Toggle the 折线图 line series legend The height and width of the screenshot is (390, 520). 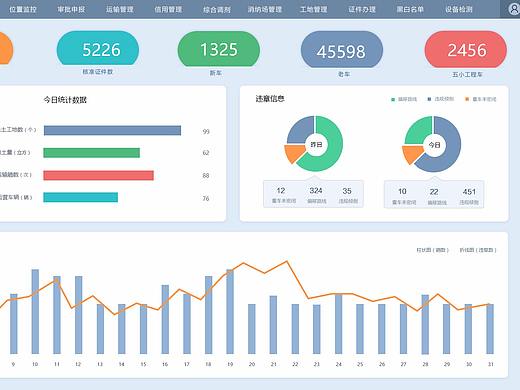click(x=478, y=250)
